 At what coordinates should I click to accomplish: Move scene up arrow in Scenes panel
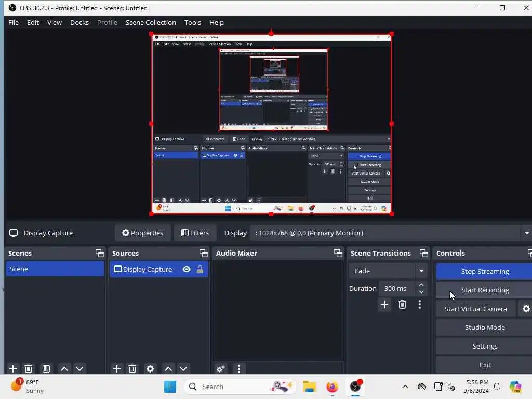(64, 368)
